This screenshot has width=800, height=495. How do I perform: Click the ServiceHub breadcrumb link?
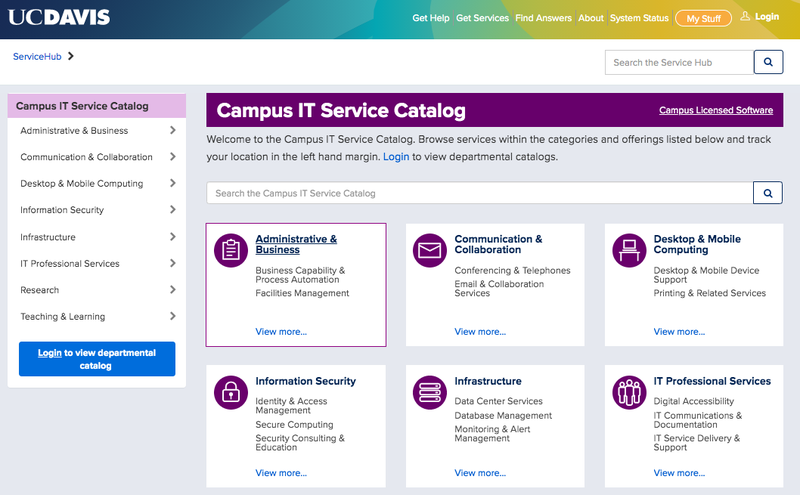click(37, 57)
